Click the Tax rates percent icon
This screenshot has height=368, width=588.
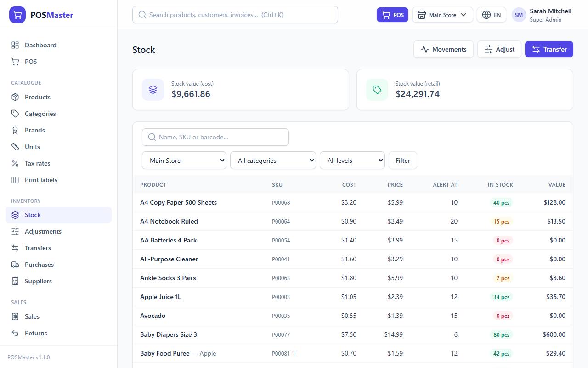tap(15, 163)
